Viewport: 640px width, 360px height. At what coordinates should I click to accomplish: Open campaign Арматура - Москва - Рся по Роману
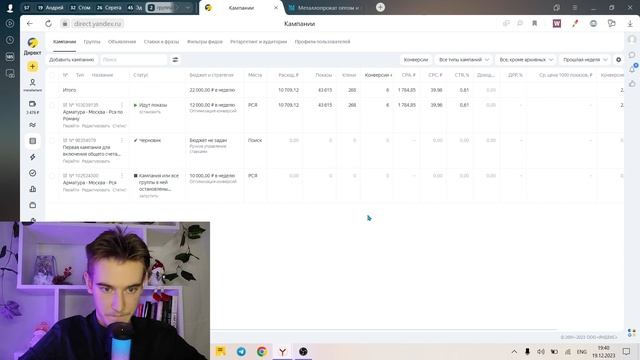tap(93, 115)
